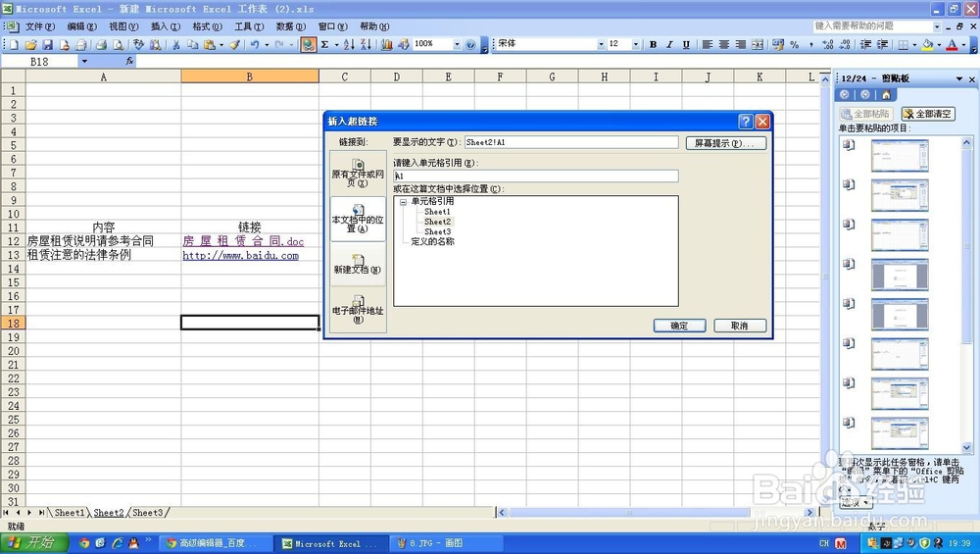980x554 pixels.
Task: Open the http://www.baidu.com link in cell B13
Action: 241,255
